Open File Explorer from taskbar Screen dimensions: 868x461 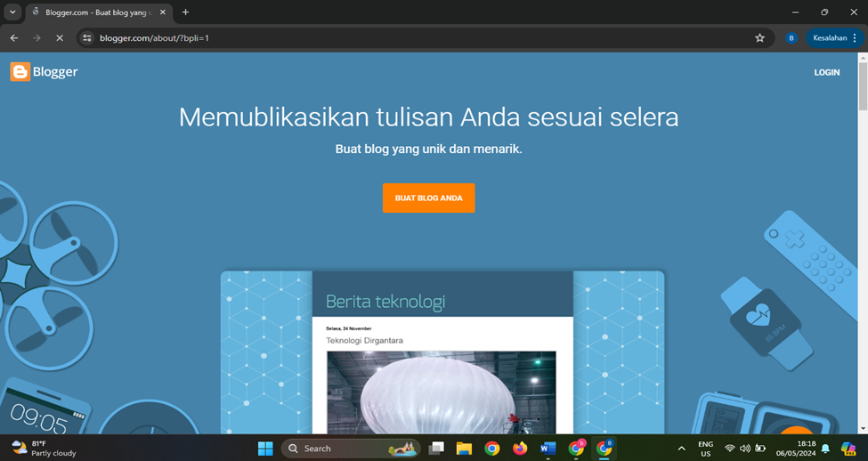pos(464,449)
